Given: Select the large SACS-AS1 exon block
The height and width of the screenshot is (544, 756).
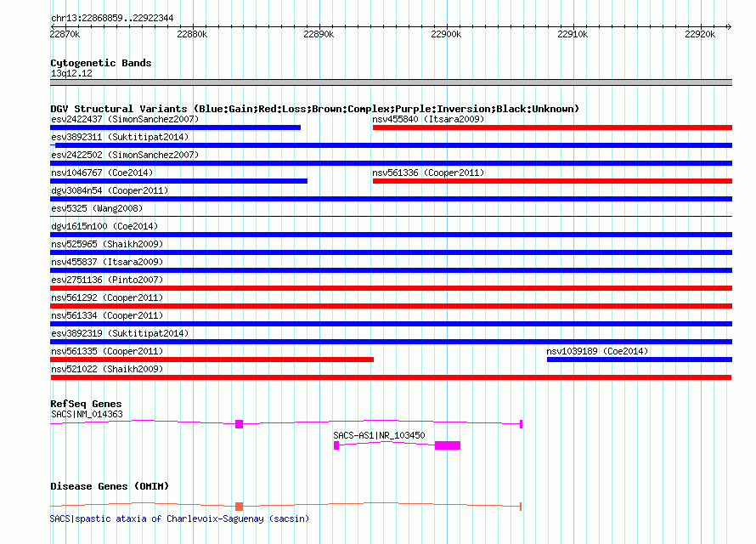Looking at the screenshot, I should pos(448,445).
